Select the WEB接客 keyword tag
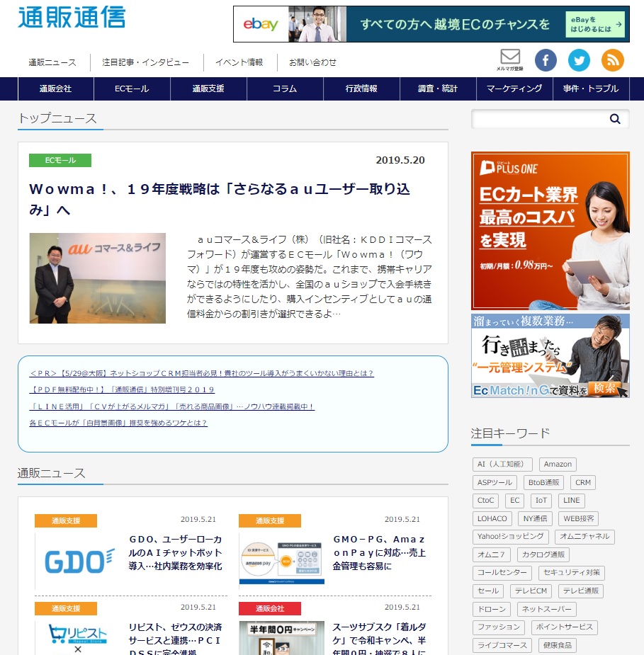The height and width of the screenshot is (655, 644). 578,519
